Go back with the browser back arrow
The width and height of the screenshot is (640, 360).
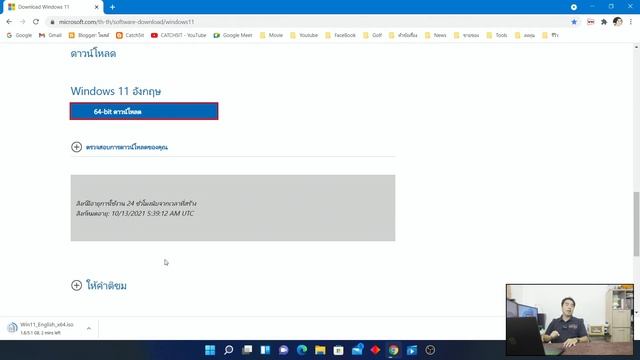coord(9,22)
